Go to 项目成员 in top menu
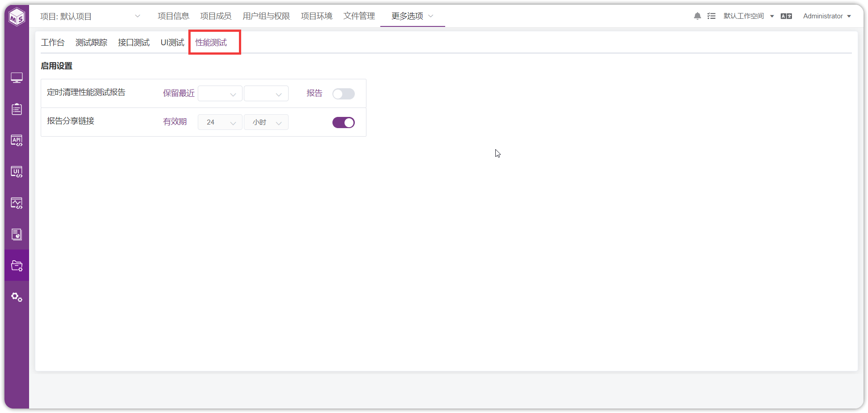The width and height of the screenshot is (868, 413). [x=216, y=16]
